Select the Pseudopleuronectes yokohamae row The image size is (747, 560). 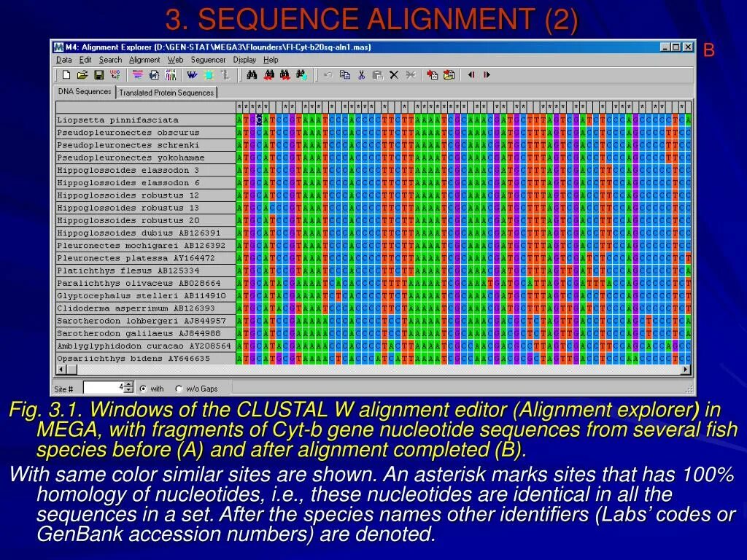coord(146,157)
